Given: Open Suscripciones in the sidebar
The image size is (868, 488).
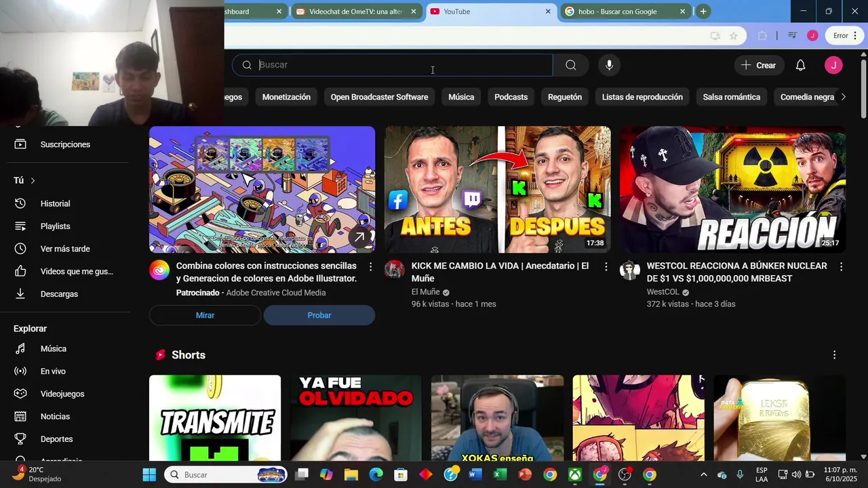Looking at the screenshot, I should click(x=64, y=144).
